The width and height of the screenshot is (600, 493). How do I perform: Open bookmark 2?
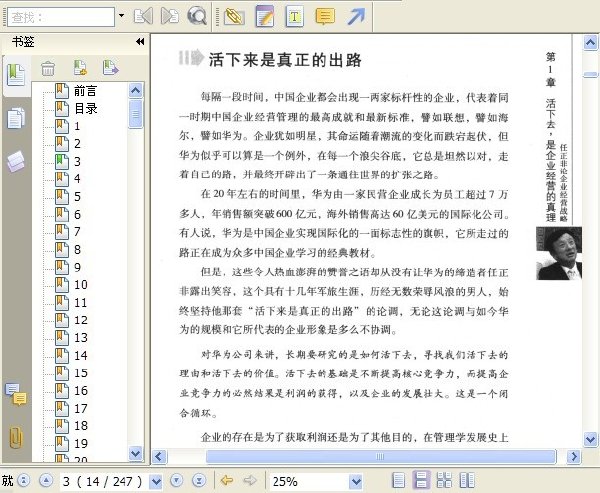pos(68,144)
